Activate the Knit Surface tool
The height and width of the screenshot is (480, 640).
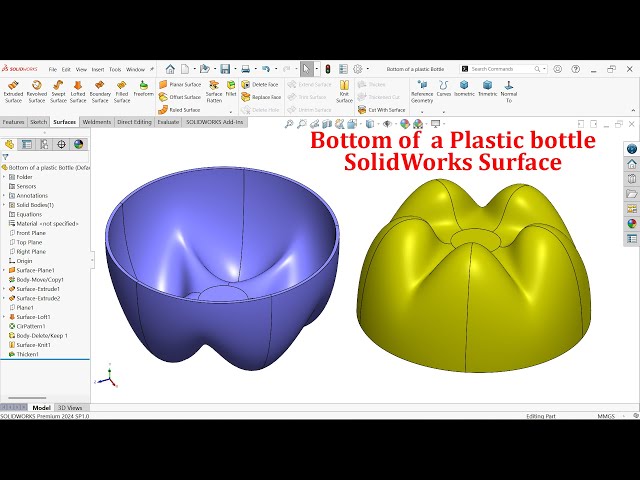click(x=344, y=91)
